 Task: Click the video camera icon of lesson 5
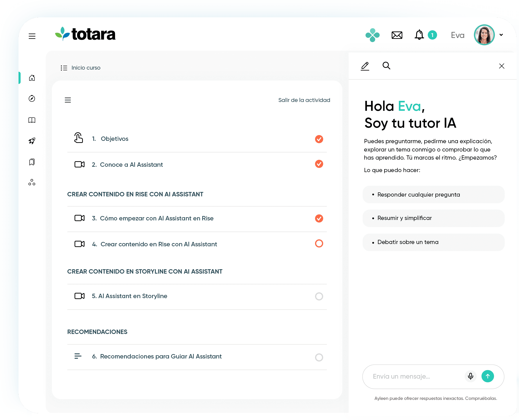click(79, 296)
